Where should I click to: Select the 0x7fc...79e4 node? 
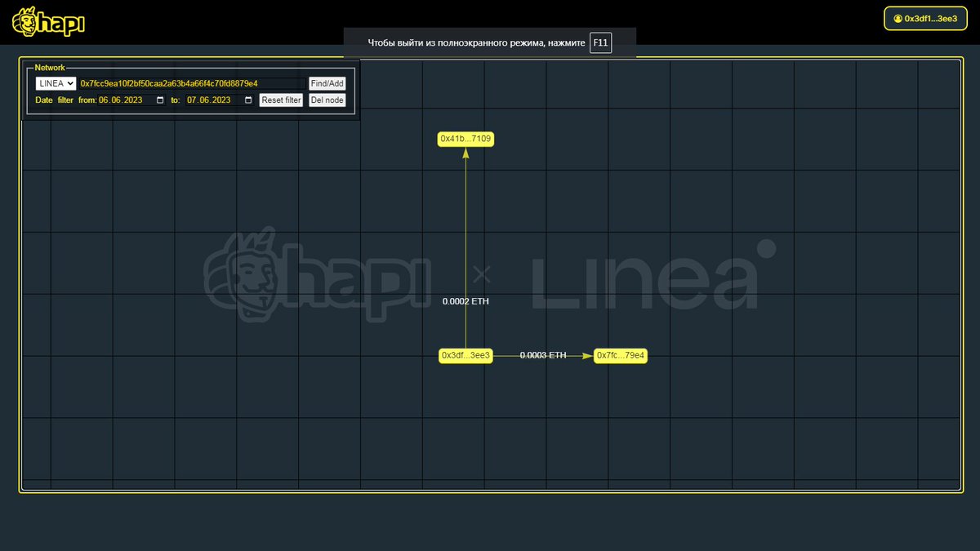(621, 355)
